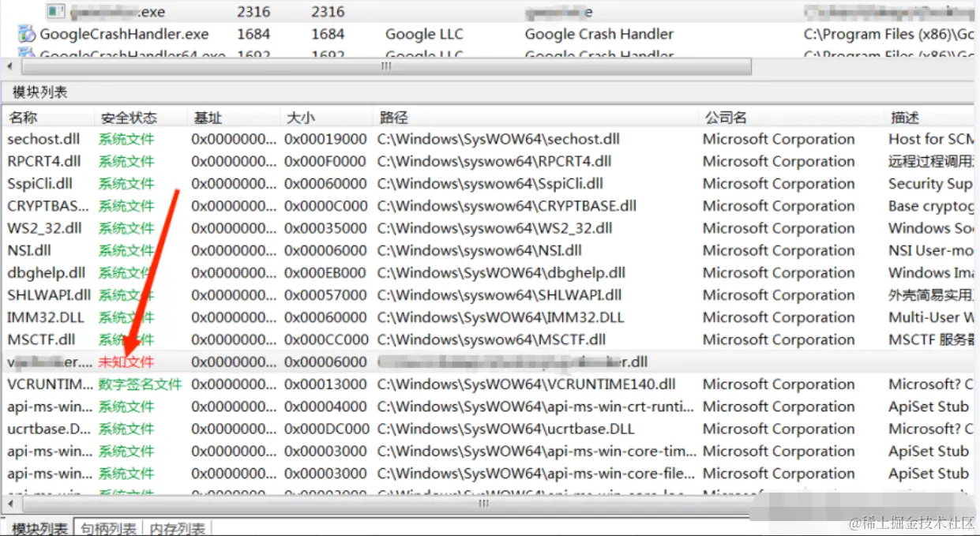Click the path C:\Windows\SysWOW64\ucrtbase.DLL
This screenshot has height=536, width=980.
pos(505,429)
